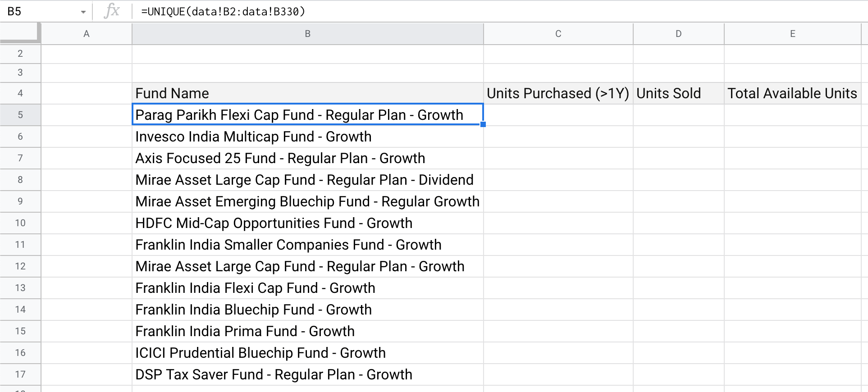Click the UNIQUE formula in formula bar
The width and height of the screenshot is (868, 392).
223,11
